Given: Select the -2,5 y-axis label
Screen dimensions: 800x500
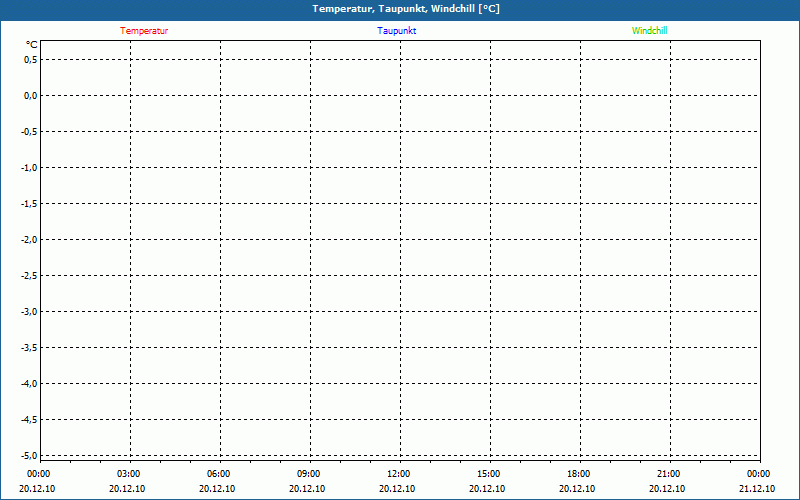Looking at the screenshot, I should [x=29, y=276].
